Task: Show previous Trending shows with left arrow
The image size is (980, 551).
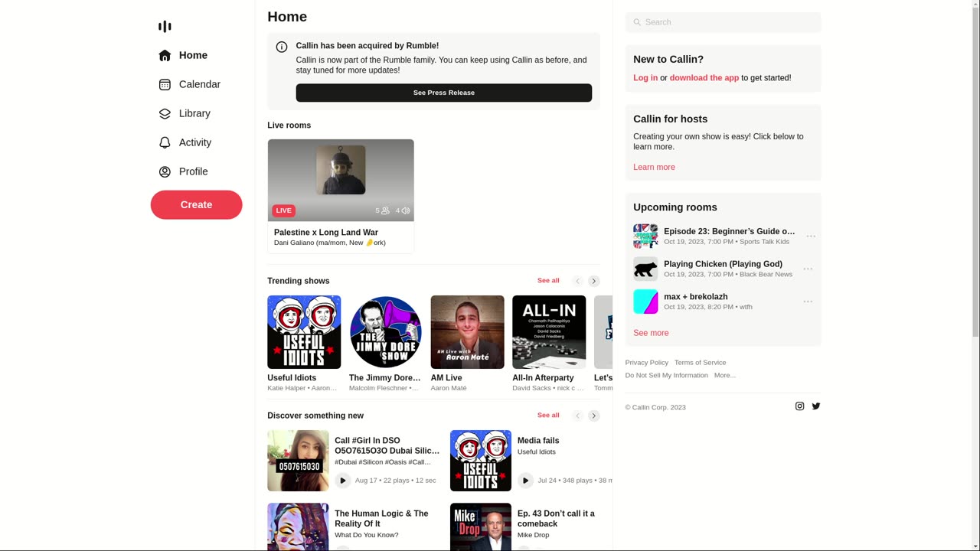Action: 578,281
